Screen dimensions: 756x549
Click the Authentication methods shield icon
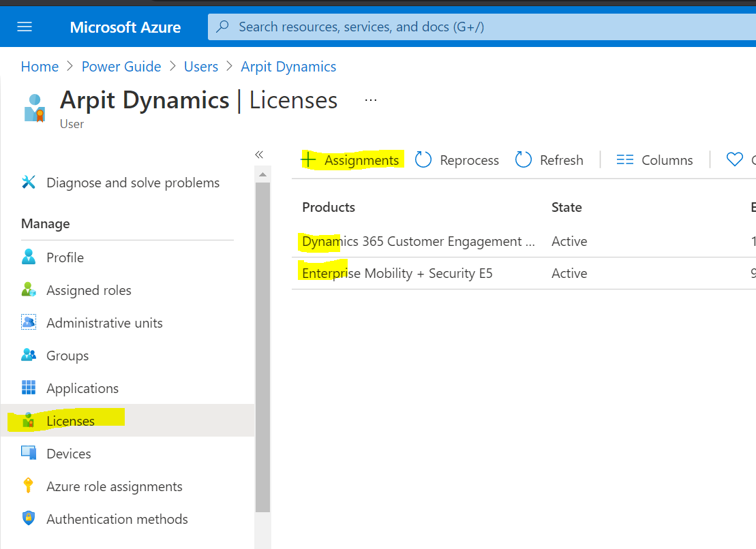(29, 519)
